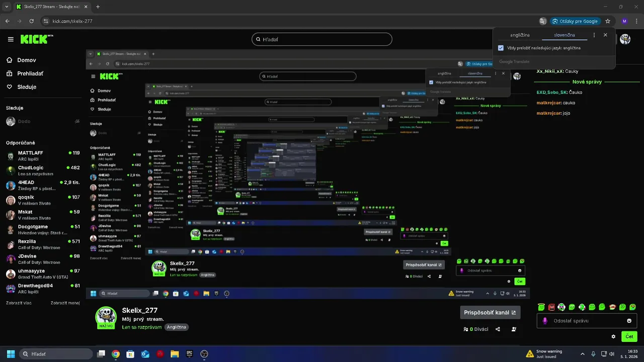
Task: Open the Kick hamburger sidebar menu
Action: click(x=11, y=39)
